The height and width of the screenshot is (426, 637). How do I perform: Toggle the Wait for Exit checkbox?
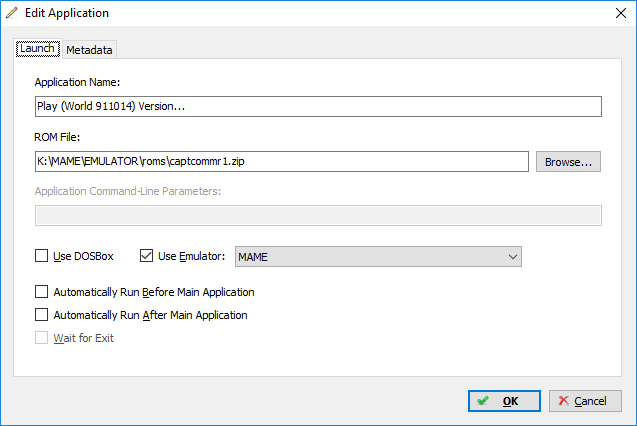(41, 337)
